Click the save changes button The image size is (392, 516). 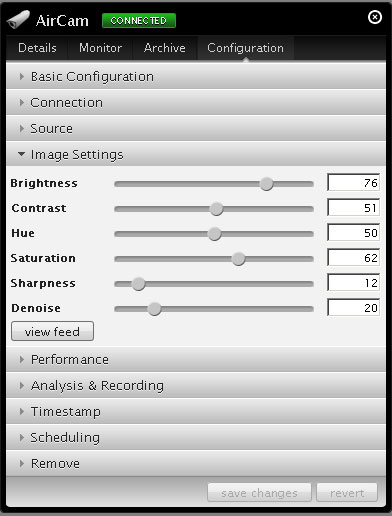[259, 493]
